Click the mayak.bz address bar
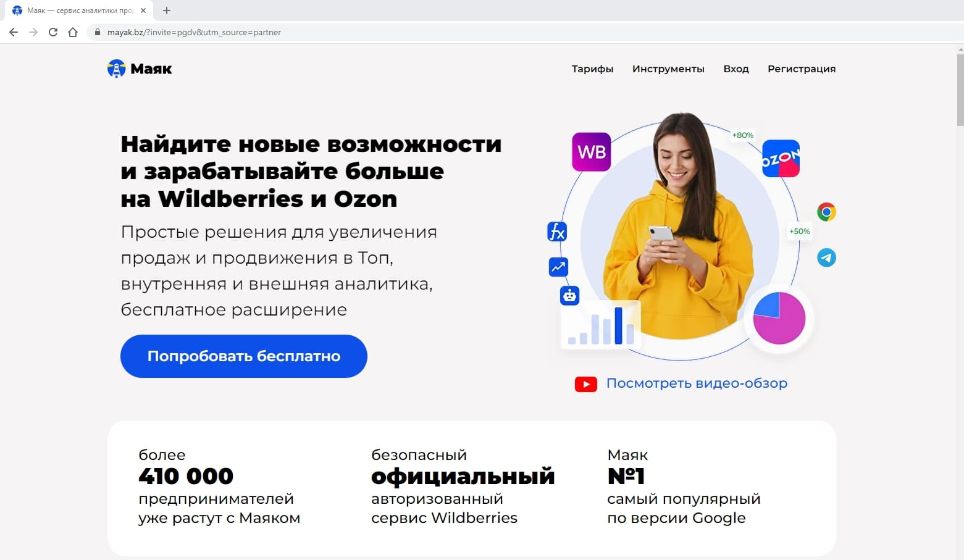Image resolution: width=964 pixels, height=560 pixels. click(525, 32)
